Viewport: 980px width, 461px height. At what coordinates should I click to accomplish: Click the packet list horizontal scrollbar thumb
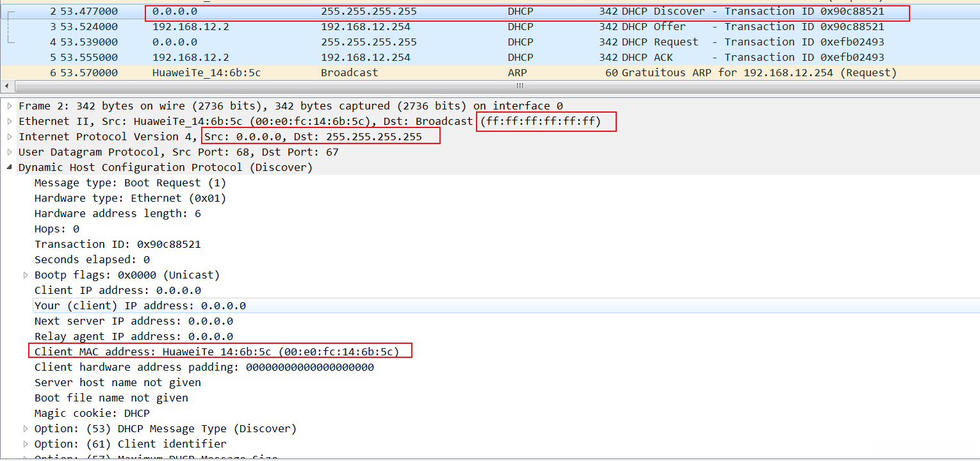point(519,86)
